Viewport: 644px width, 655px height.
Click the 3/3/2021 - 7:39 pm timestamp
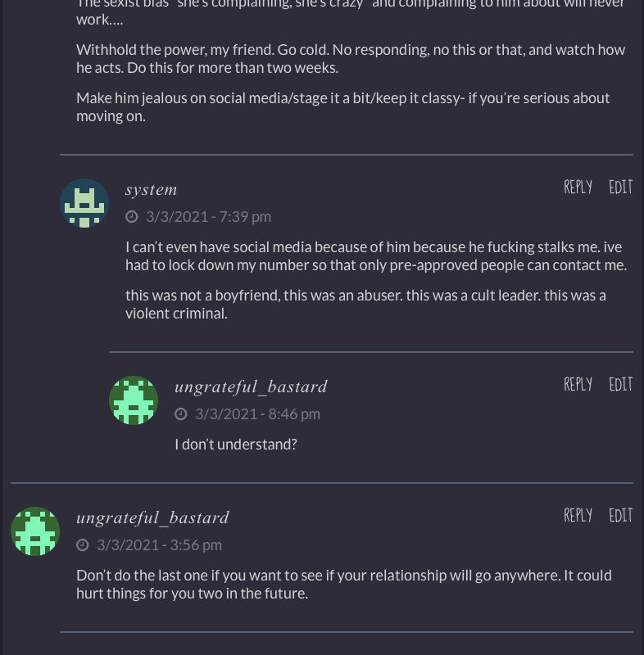[208, 217]
